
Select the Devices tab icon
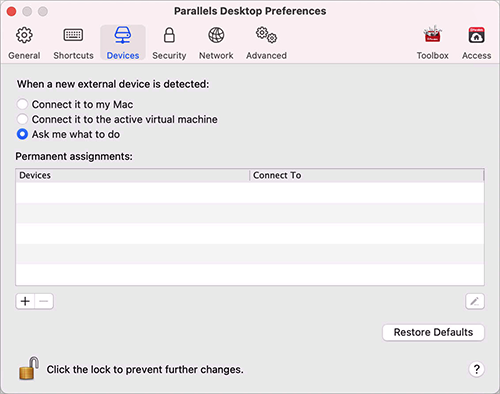pyautogui.click(x=123, y=43)
